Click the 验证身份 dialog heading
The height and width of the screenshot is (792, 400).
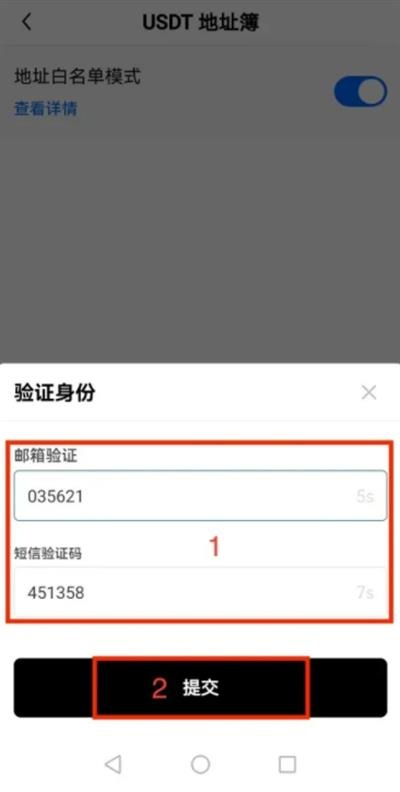55,392
